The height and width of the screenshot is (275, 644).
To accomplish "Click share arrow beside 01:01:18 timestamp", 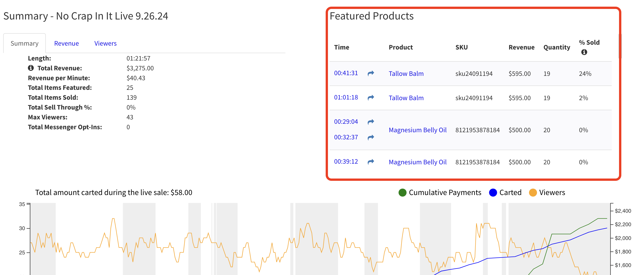I will [371, 98].
